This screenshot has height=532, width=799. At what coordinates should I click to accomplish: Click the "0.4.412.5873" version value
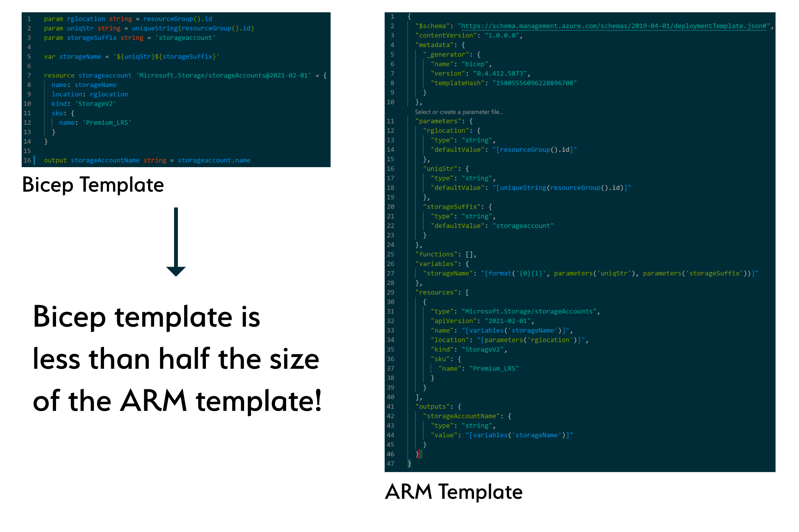(500, 74)
